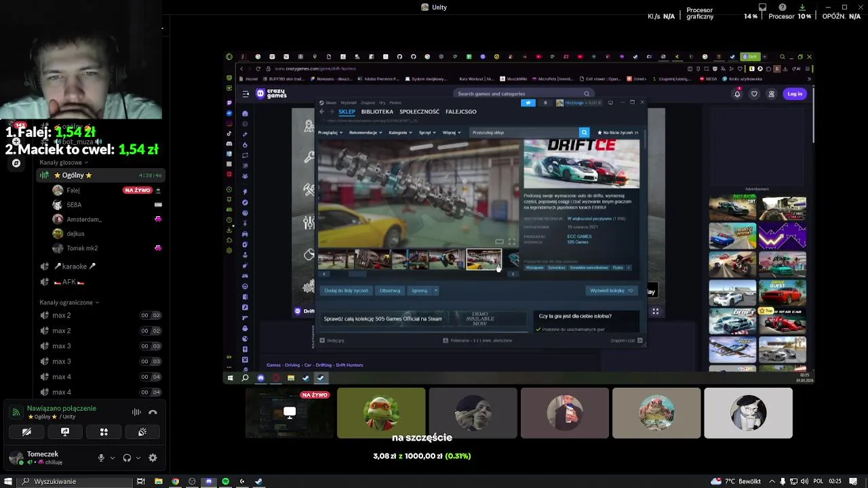Open Steam back navigation arrow
This screenshot has width=868, height=488.
click(x=322, y=112)
